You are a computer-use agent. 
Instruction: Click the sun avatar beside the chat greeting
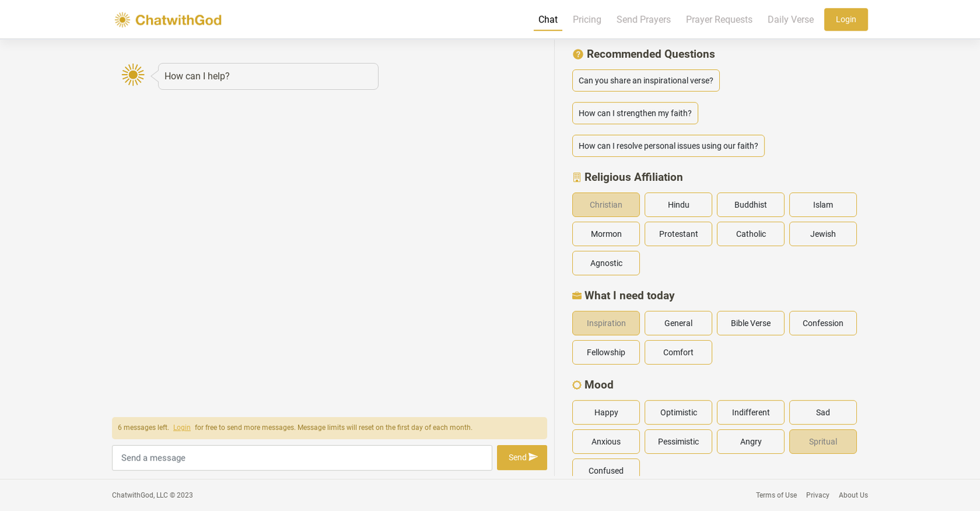point(133,75)
